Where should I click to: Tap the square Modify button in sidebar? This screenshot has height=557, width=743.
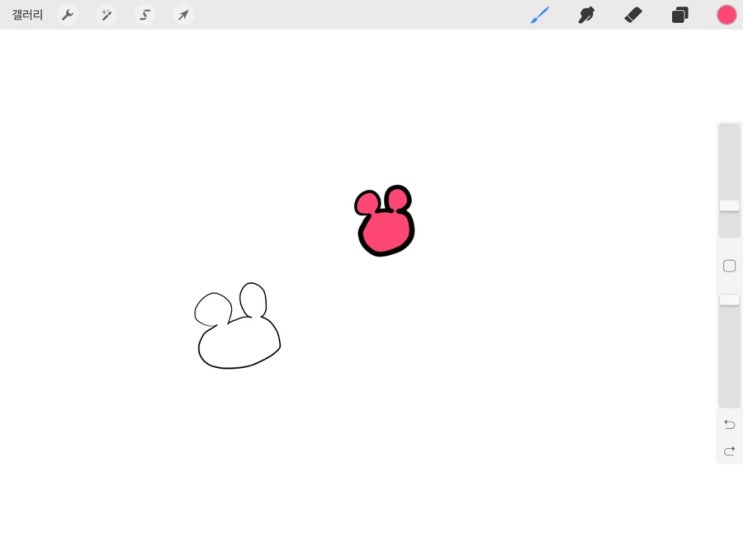[729, 266]
